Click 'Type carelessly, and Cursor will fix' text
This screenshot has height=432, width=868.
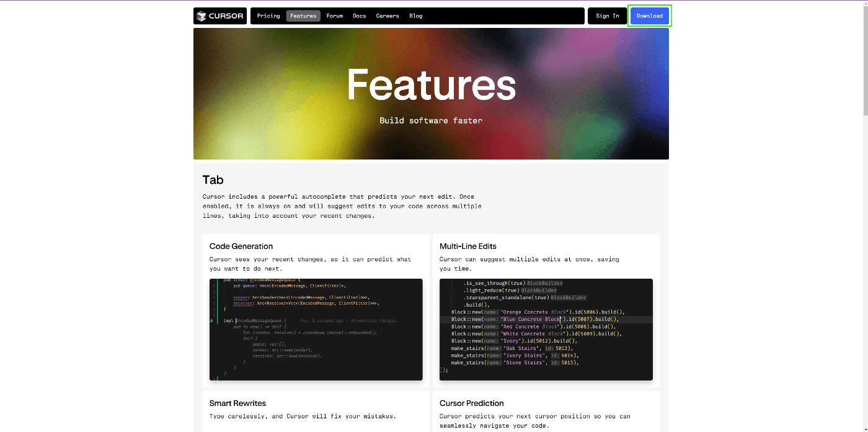[303, 416]
